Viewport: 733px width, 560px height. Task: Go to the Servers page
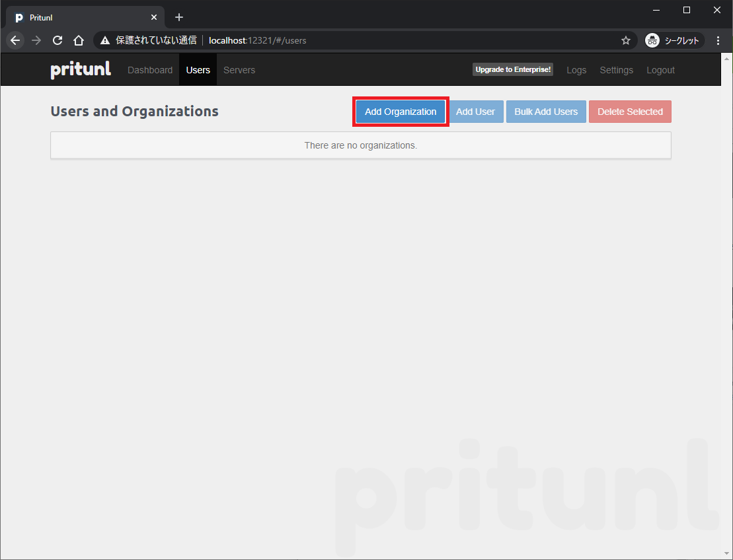pyautogui.click(x=239, y=70)
